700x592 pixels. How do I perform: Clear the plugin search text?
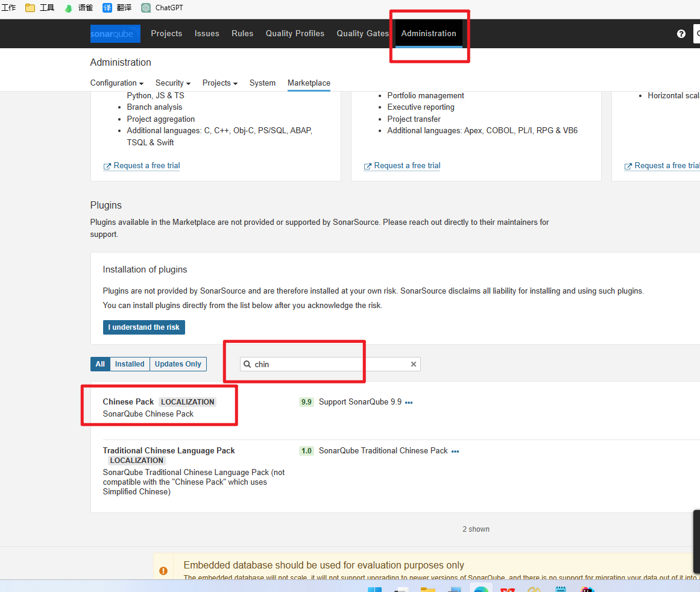pyautogui.click(x=414, y=364)
